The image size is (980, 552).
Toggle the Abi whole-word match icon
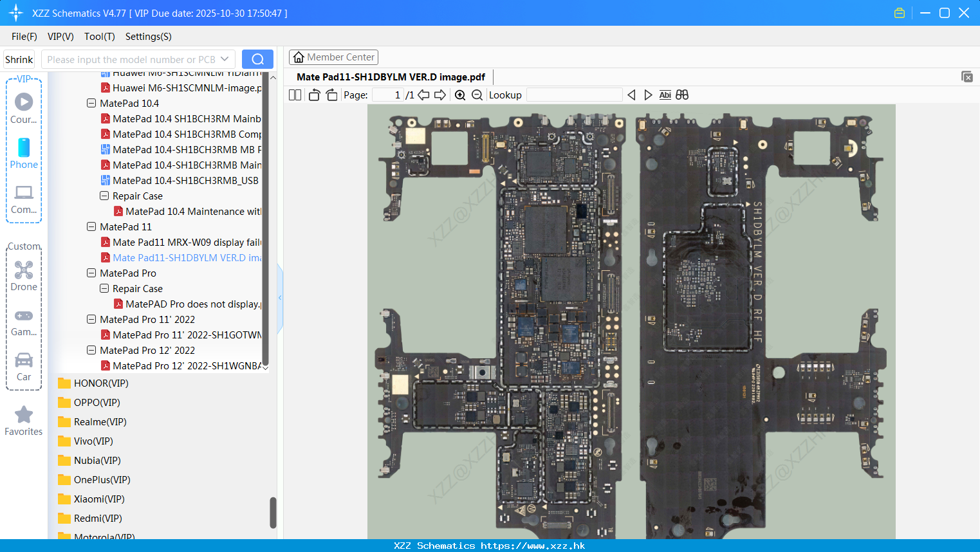(665, 95)
